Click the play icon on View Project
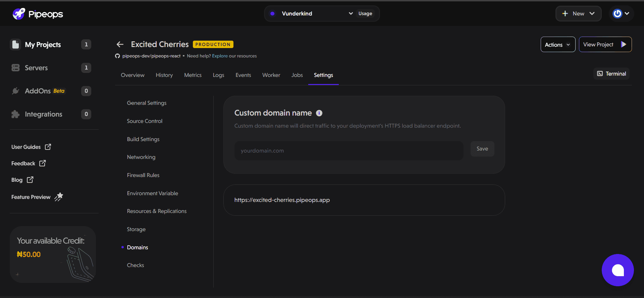 coord(624,44)
